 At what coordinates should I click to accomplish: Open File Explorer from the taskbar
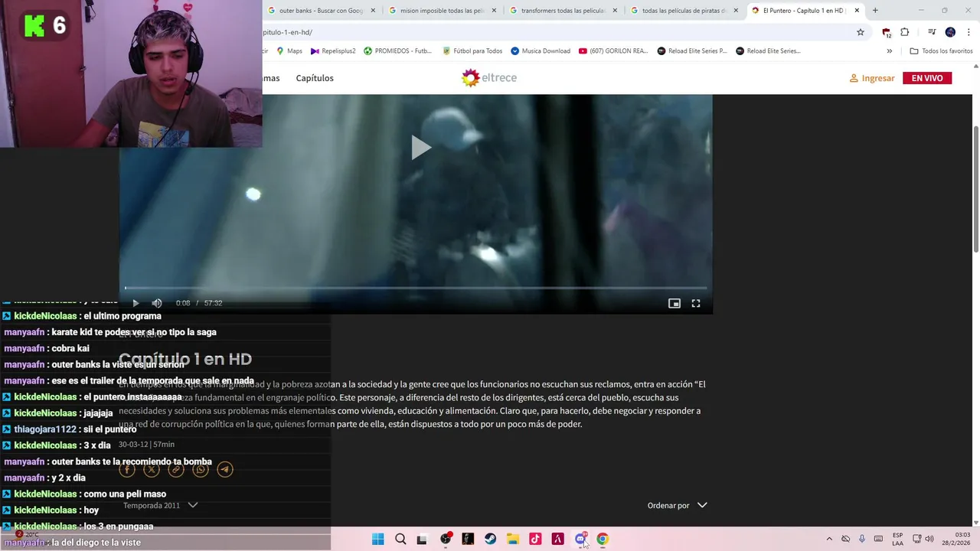point(513,539)
